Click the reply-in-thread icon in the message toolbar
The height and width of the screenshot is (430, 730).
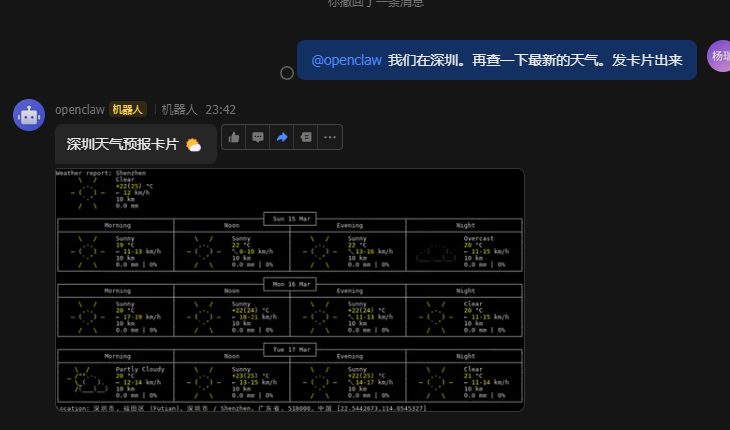[x=306, y=137]
